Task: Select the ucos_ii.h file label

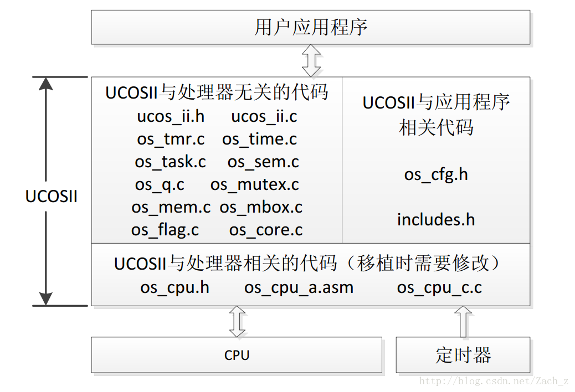Action: point(170,117)
